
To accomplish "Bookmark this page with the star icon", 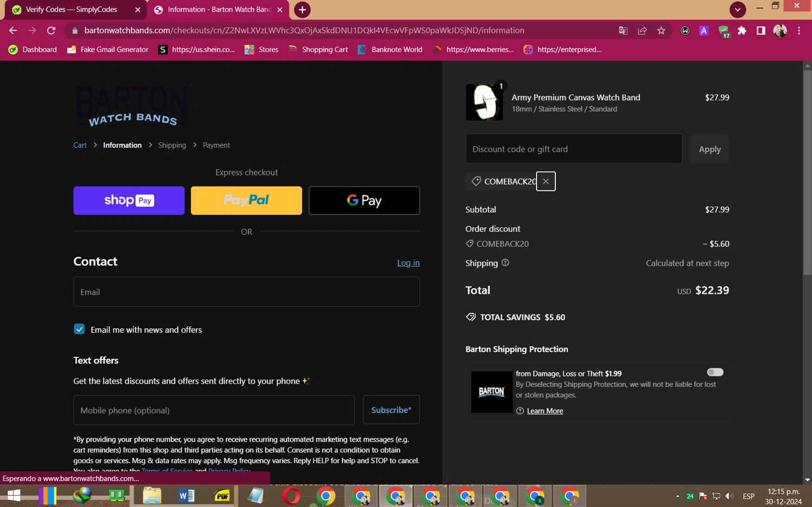I will coord(661,31).
